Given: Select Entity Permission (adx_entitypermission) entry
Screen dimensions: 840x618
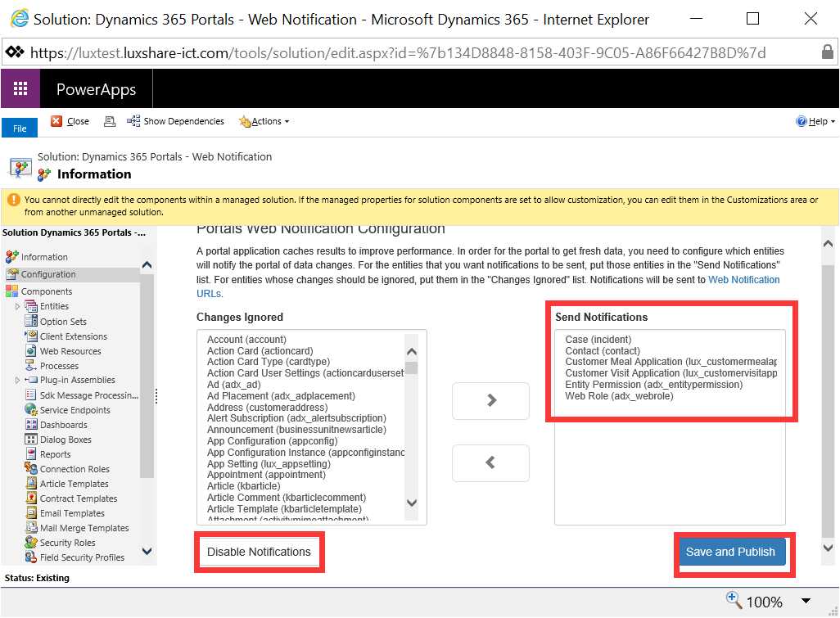Looking at the screenshot, I should [x=653, y=385].
